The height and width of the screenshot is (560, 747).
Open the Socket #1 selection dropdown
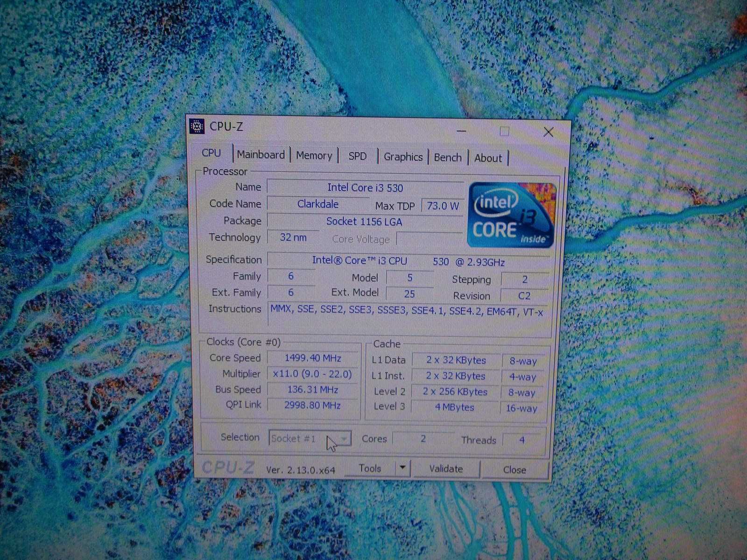(310, 439)
